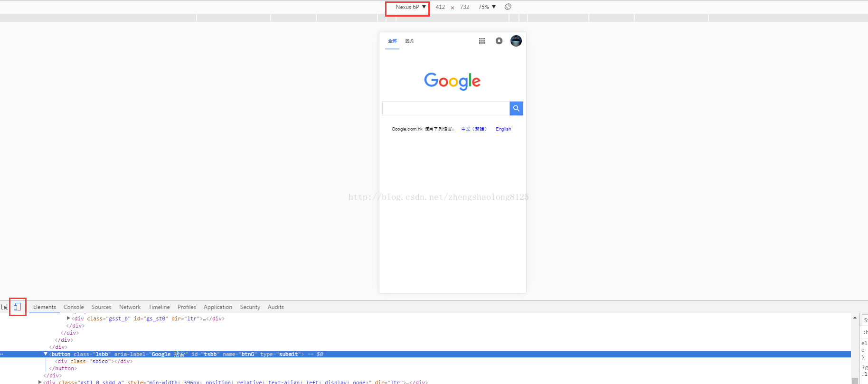This screenshot has height=384, width=868.
Task: Select the 全部 tab on Google page
Action: point(392,41)
